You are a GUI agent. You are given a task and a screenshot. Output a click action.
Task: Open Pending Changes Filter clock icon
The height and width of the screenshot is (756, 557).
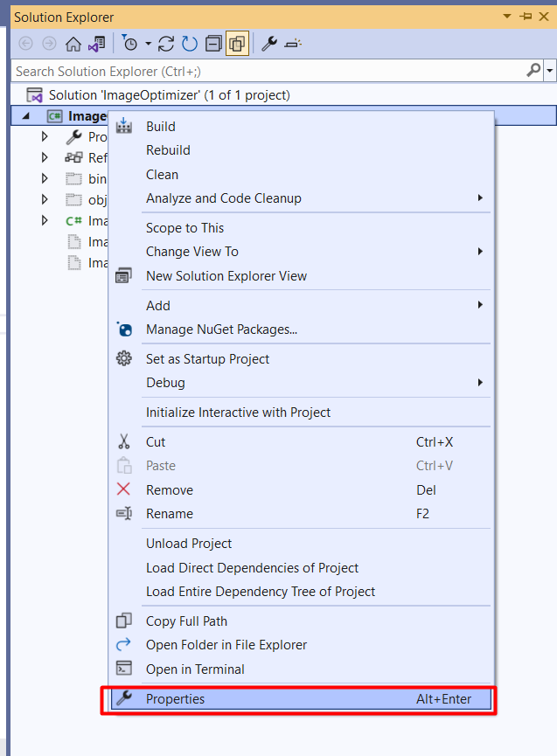click(129, 44)
